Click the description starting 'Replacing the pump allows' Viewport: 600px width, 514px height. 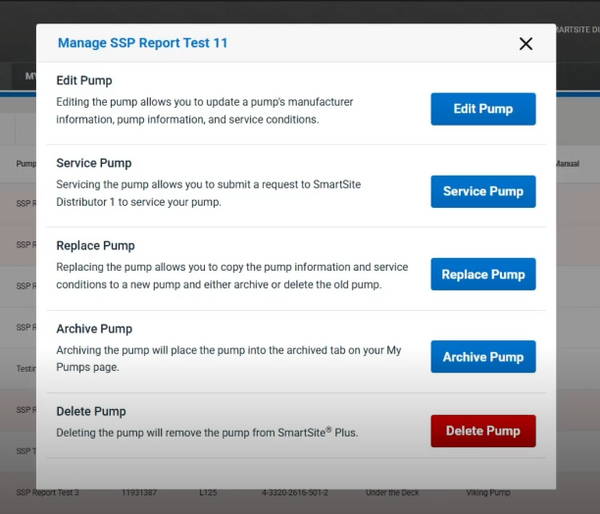pyautogui.click(x=232, y=276)
